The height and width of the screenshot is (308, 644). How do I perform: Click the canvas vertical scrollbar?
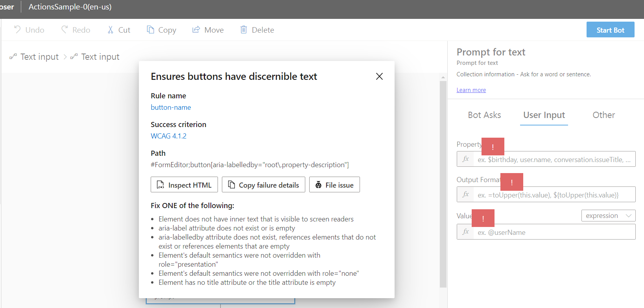pos(443,184)
